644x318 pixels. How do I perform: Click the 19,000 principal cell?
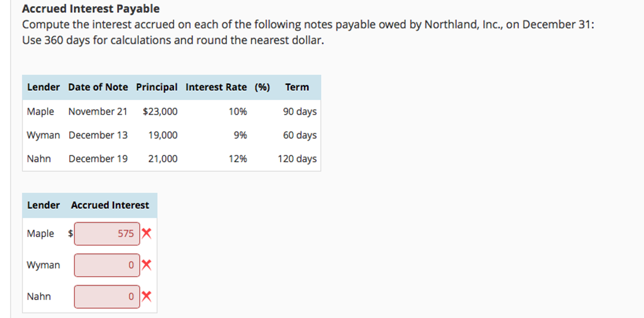(163, 135)
